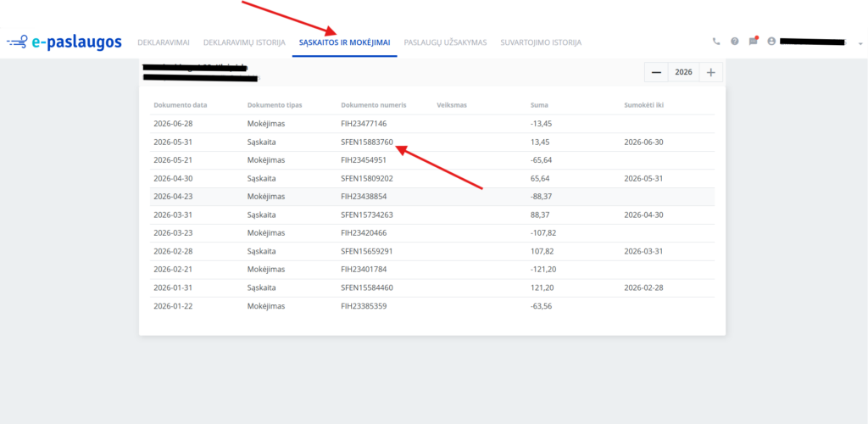Image resolution: width=868 pixels, height=424 pixels.
Task: Click the due date 2026-02-28
Action: 643,287
